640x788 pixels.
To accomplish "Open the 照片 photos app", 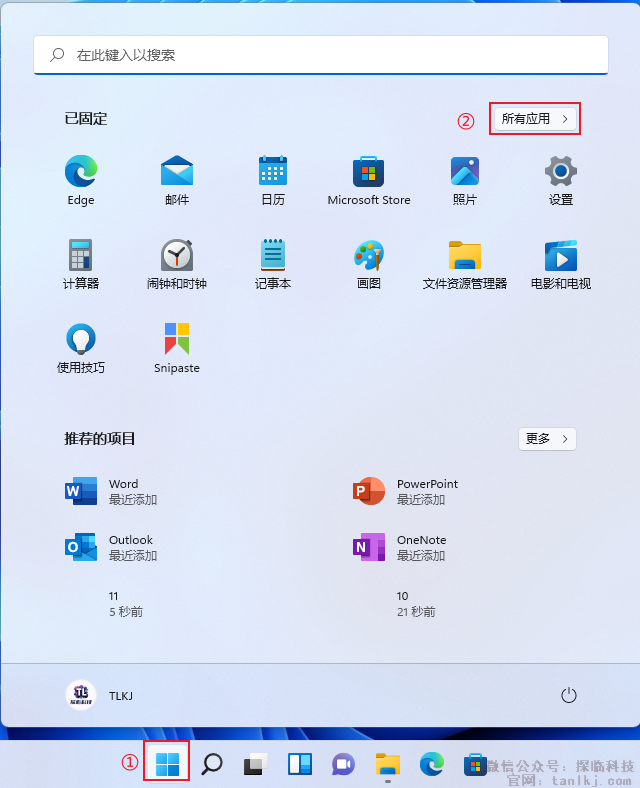I will coord(465,179).
